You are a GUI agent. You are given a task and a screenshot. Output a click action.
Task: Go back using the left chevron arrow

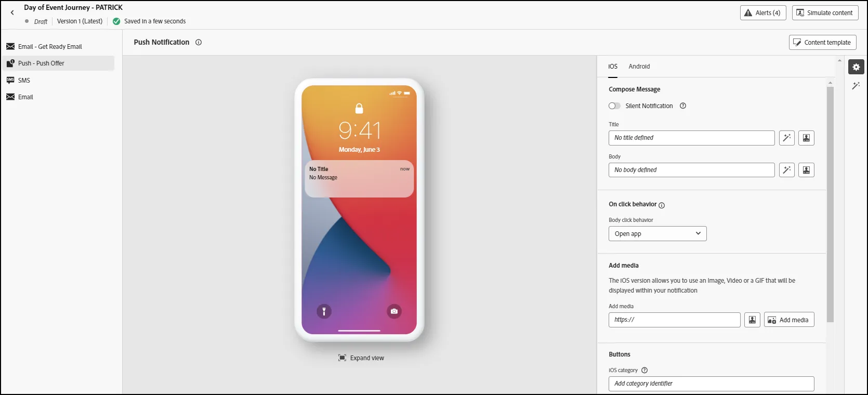click(12, 13)
